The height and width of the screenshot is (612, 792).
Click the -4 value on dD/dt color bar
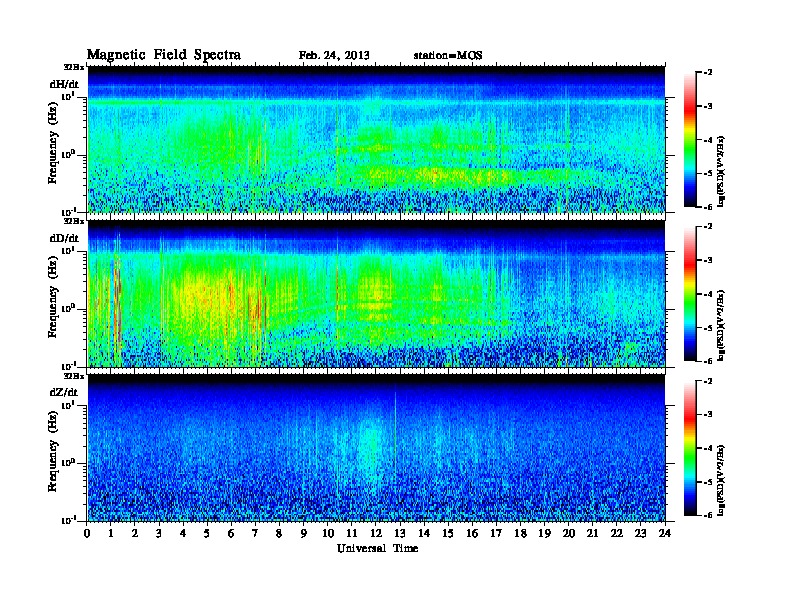(x=708, y=294)
